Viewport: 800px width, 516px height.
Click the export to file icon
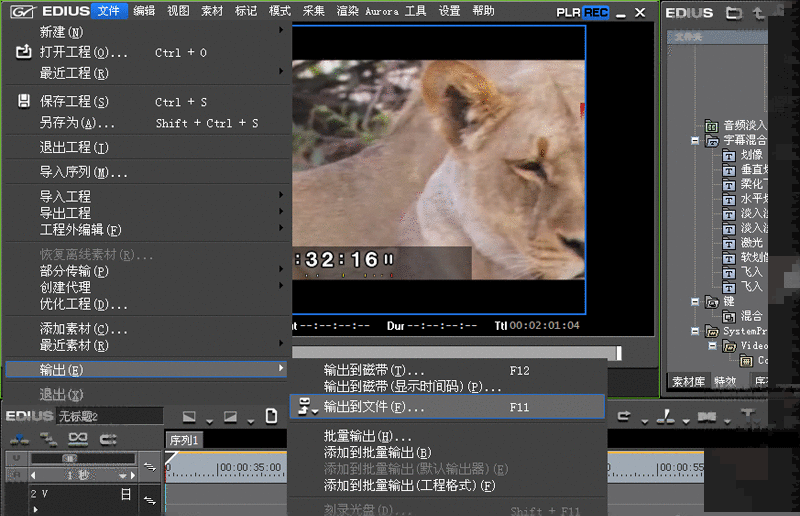tap(303, 407)
